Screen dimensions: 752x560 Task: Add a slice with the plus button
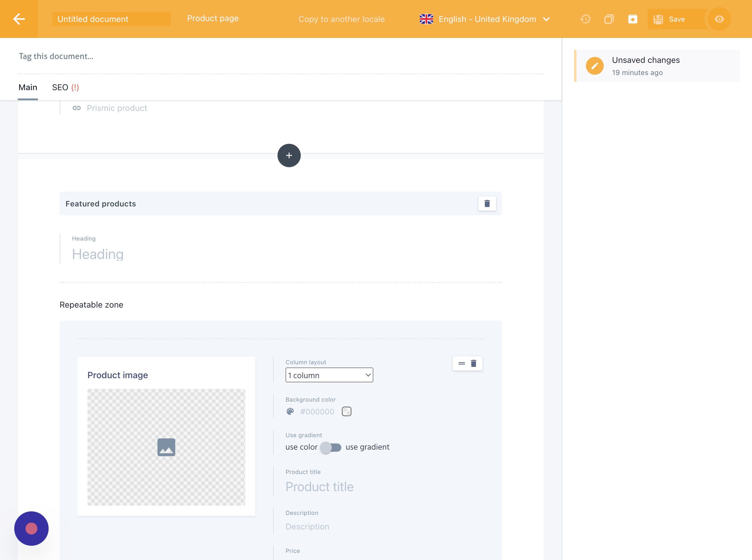289,156
